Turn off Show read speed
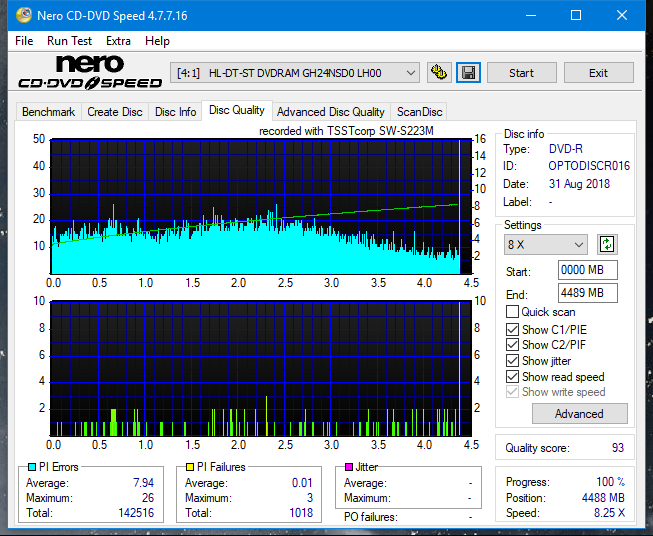The image size is (653, 536). tap(512, 376)
